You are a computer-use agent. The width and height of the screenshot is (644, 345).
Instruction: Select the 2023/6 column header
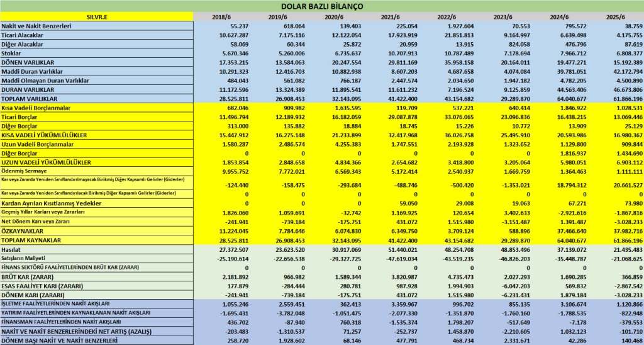(x=502, y=17)
